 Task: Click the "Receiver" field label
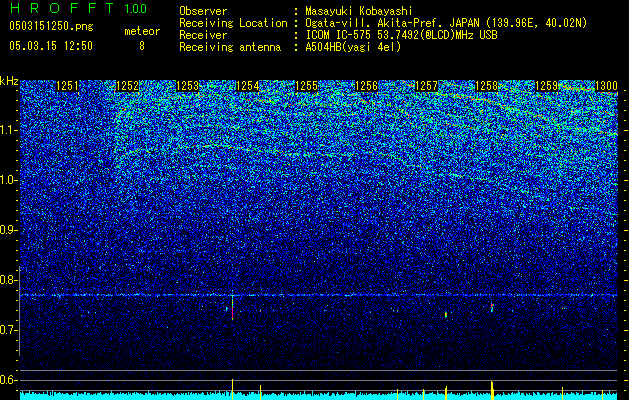[x=203, y=35]
